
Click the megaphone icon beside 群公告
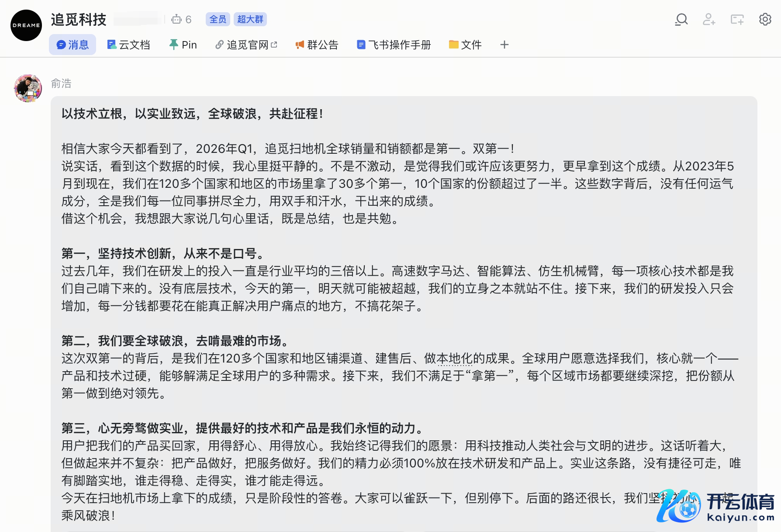tap(300, 45)
